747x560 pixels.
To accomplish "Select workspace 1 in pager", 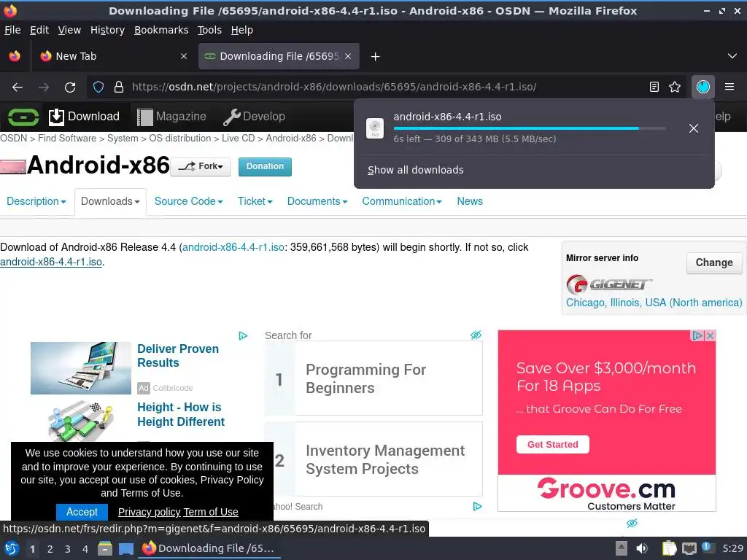I will click(x=32, y=549).
